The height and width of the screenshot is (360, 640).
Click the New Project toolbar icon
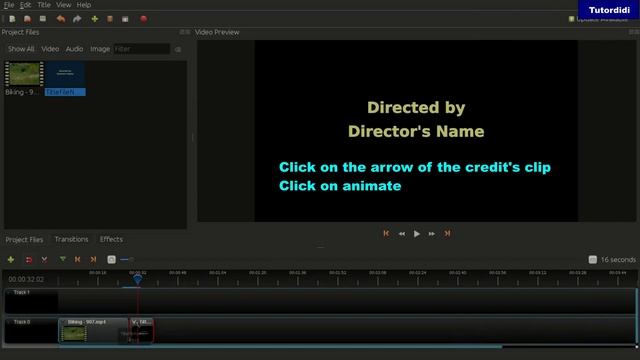point(12,19)
